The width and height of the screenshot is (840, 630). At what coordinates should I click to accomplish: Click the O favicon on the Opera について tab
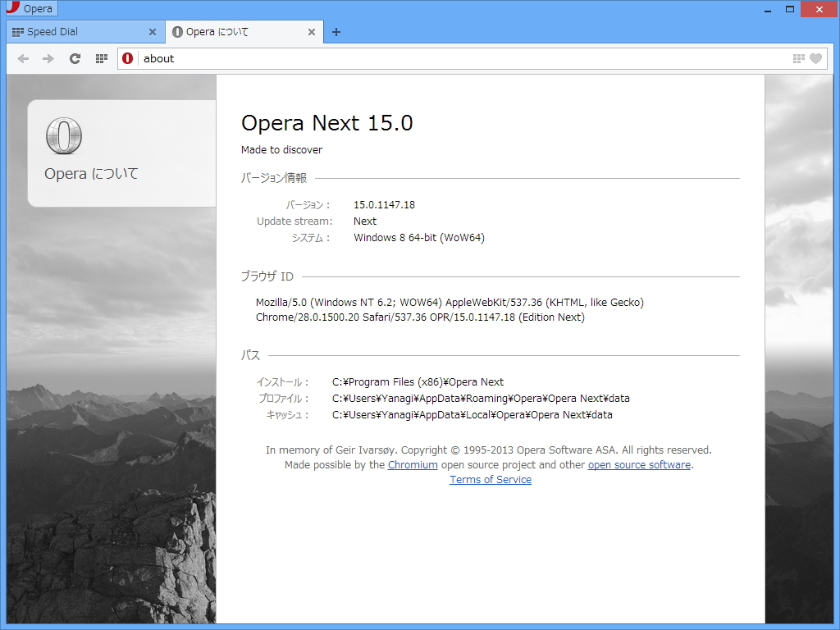pyautogui.click(x=178, y=32)
